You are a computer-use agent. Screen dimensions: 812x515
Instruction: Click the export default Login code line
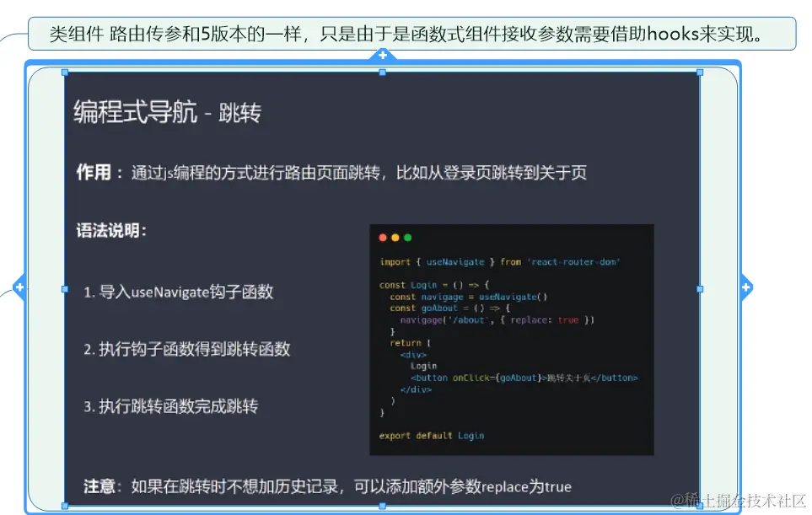click(432, 436)
